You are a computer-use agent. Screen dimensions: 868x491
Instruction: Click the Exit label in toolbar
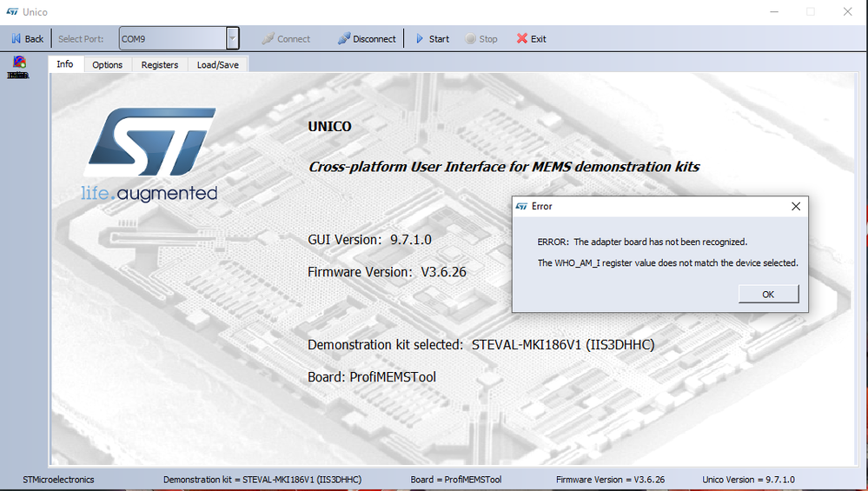pyautogui.click(x=538, y=39)
